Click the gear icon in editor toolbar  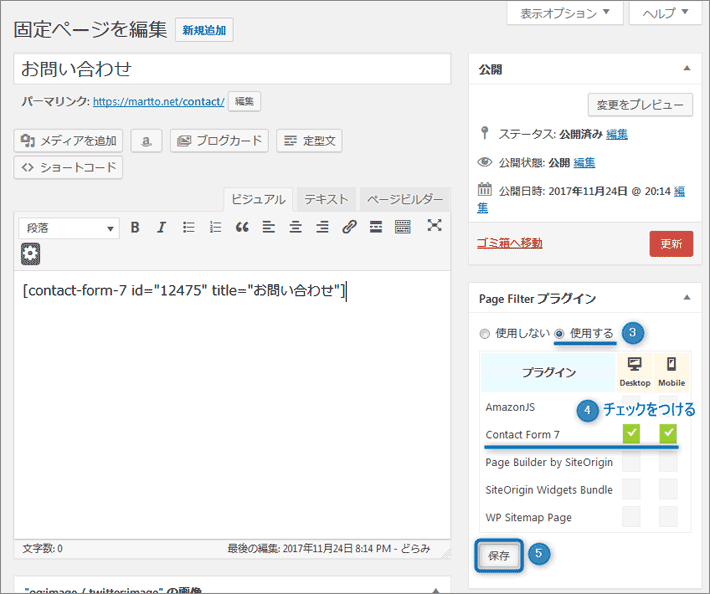[31, 254]
